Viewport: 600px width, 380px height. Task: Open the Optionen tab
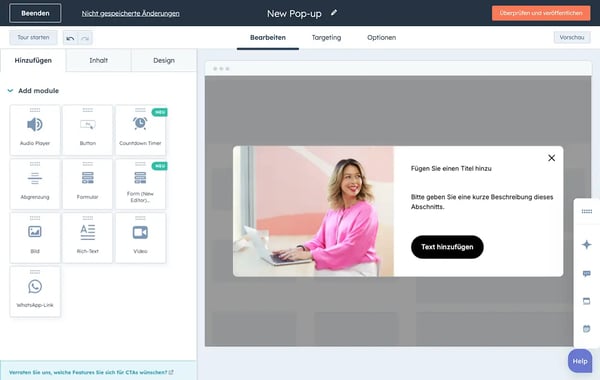click(x=382, y=38)
